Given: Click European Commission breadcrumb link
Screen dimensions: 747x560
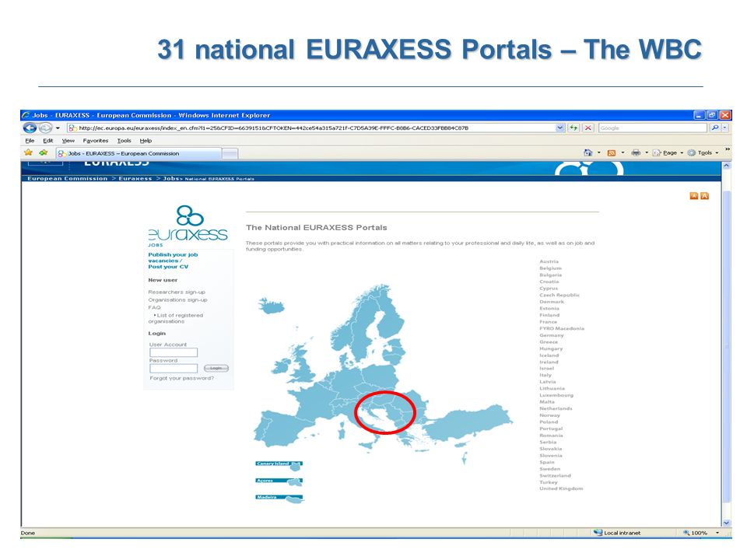Looking at the screenshot, I should [67, 179].
